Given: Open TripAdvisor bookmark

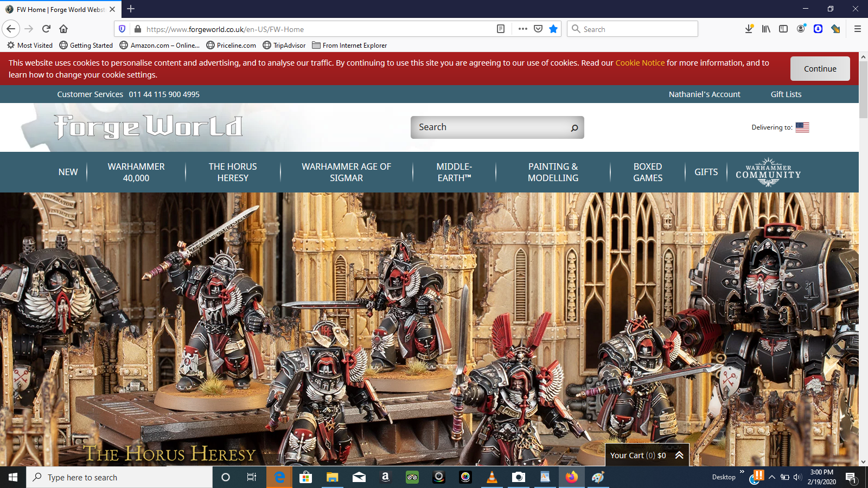Looking at the screenshot, I should pyautogui.click(x=284, y=46).
